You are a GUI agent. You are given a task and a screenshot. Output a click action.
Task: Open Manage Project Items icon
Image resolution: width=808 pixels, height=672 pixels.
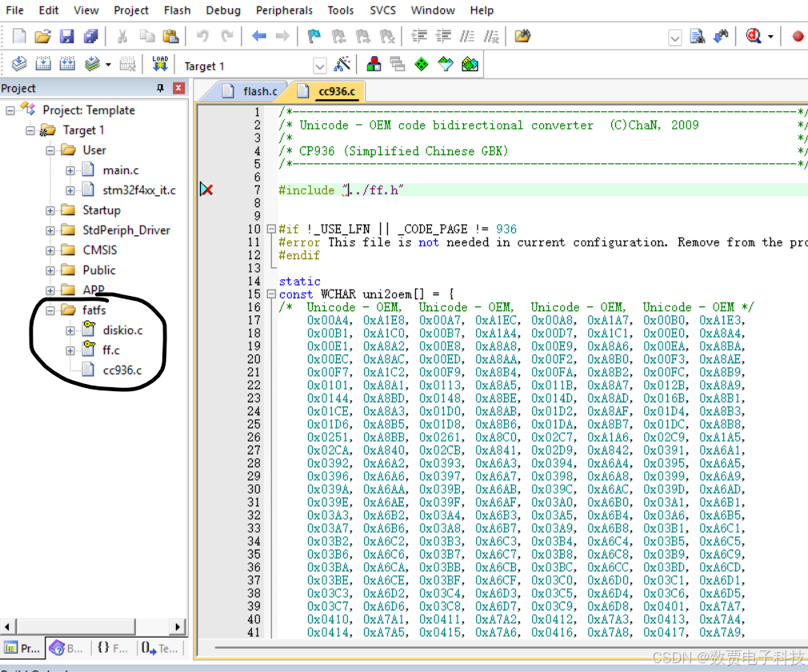coord(374,64)
